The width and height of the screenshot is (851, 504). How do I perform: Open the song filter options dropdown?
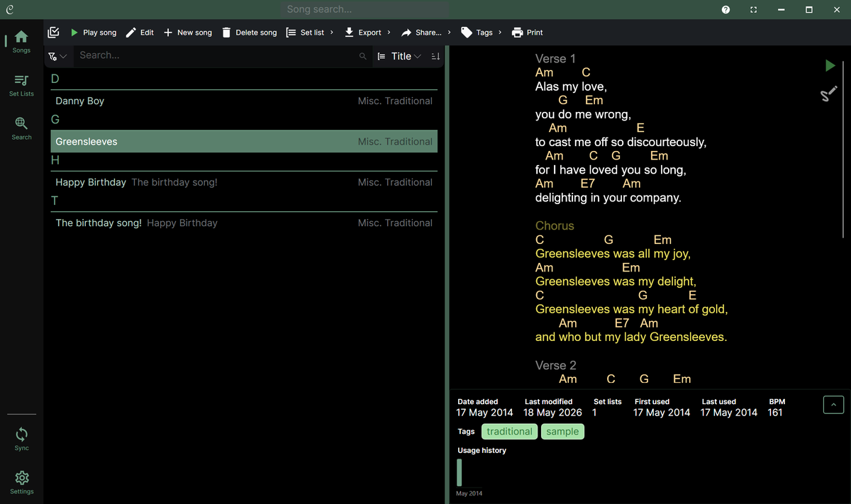click(x=57, y=56)
